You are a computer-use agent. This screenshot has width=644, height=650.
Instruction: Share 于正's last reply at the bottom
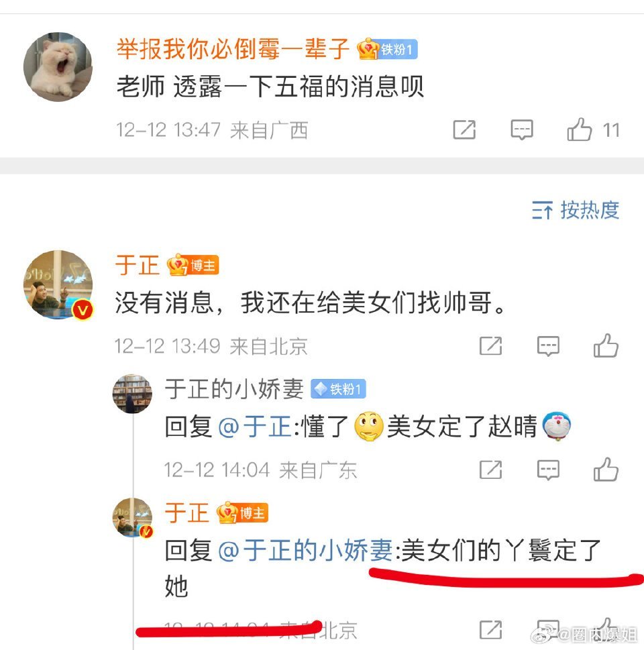click(490, 630)
